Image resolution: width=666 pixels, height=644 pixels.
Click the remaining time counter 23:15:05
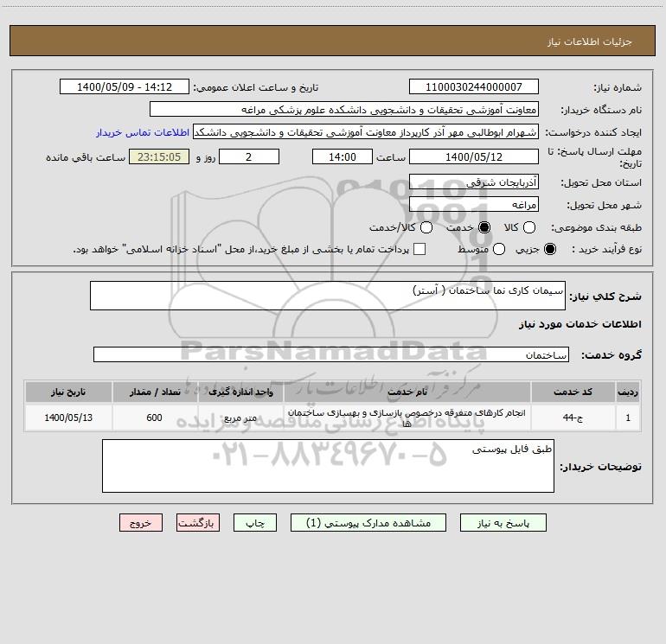tap(159, 156)
